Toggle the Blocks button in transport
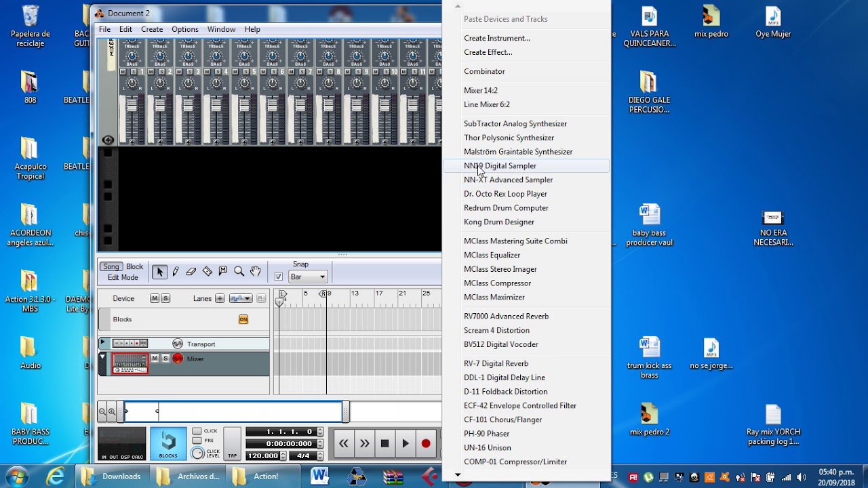Viewport: 868px width, 488px height. coord(168,444)
